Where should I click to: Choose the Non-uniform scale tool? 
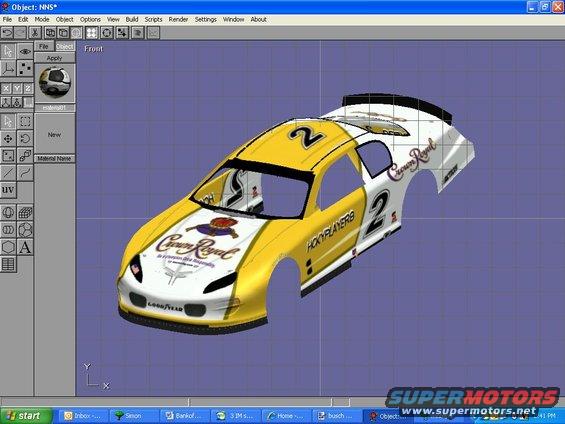8,156
